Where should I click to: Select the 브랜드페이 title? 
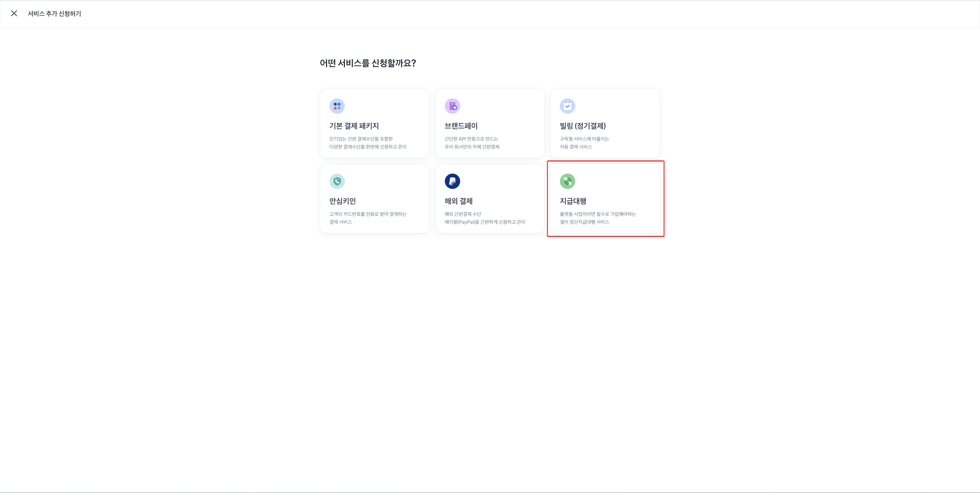(x=461, y=126)
